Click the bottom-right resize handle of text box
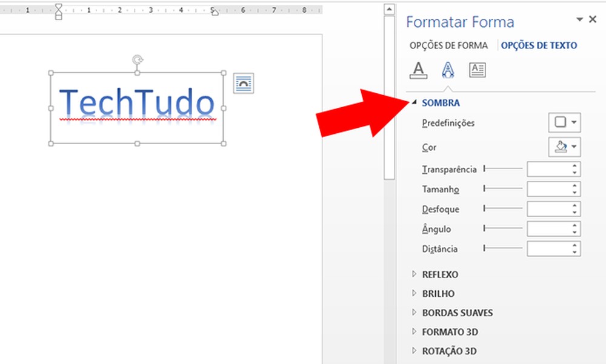606x364 pixels. (224, 144)
